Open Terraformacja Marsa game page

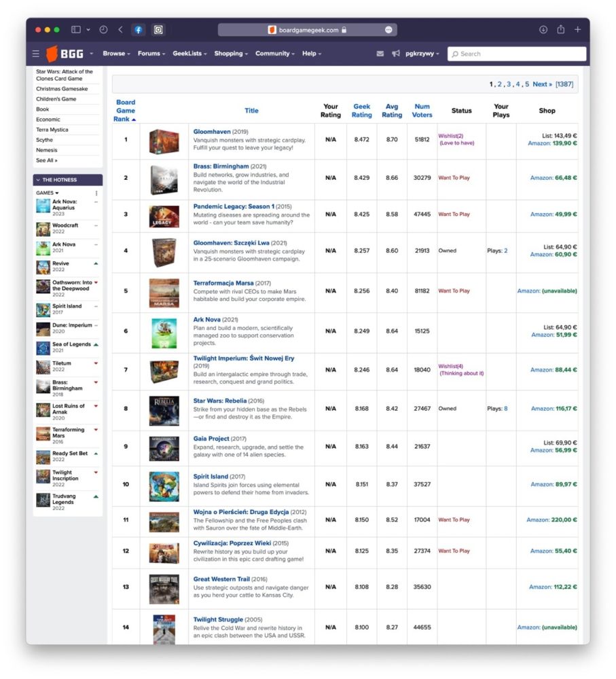(x=223, y=282)
